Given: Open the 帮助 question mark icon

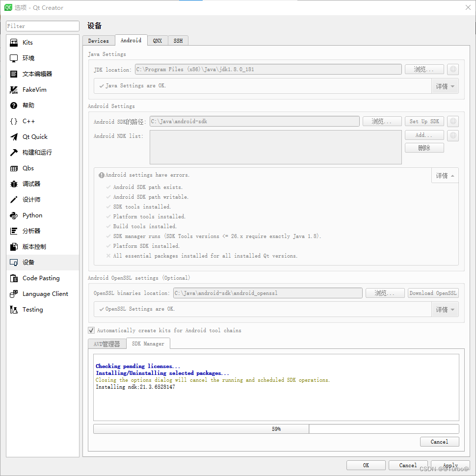Looking at the screenshot, I should (14, 106).
